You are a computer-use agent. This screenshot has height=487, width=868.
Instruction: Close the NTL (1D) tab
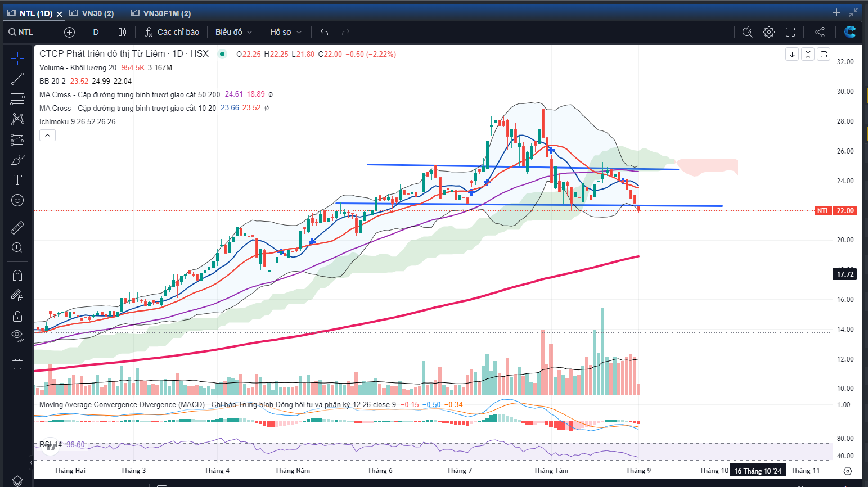click(59, 13)
